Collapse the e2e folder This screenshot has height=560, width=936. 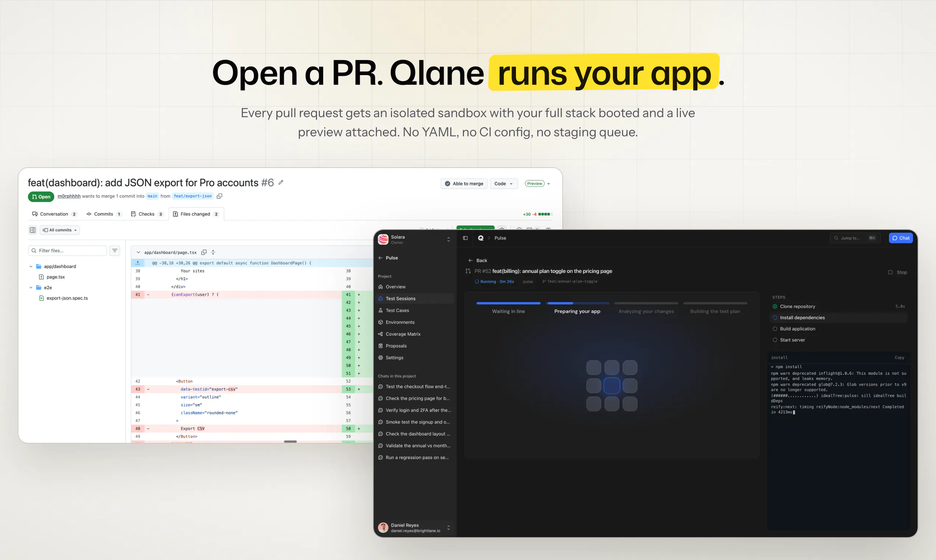pyautogui.click(x=31, y=287)
